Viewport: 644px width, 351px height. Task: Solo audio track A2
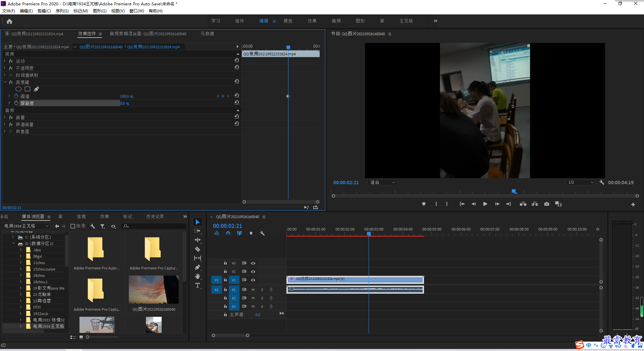tap(262, 298)
